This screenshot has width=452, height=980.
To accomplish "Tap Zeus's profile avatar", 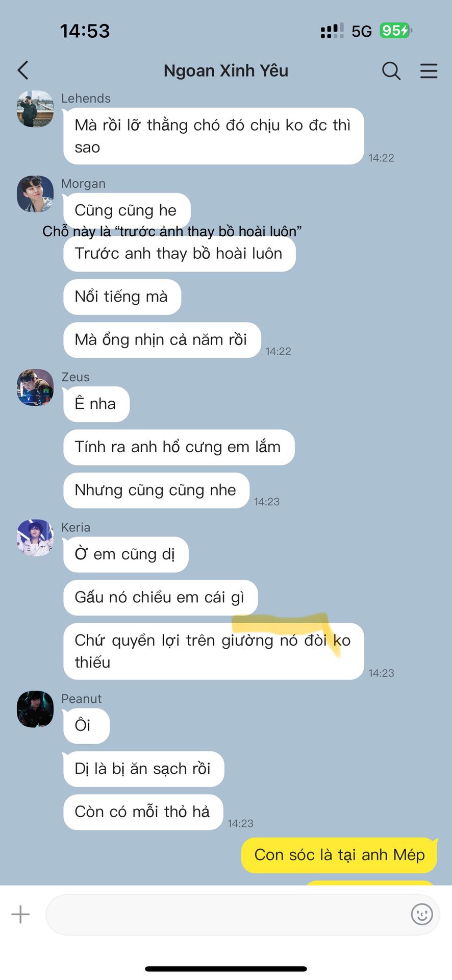I will [35, 387].
